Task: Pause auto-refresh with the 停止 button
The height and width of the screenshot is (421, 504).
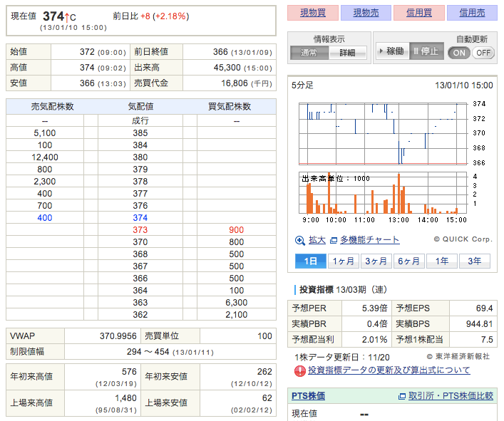Action: 426,51
